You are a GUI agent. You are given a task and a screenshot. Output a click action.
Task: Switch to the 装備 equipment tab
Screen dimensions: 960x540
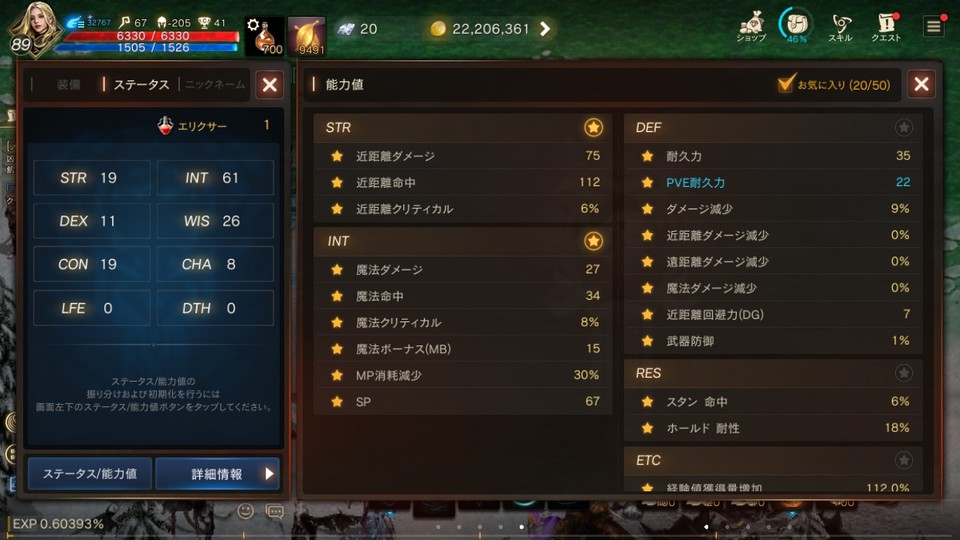tap(69, 84)
